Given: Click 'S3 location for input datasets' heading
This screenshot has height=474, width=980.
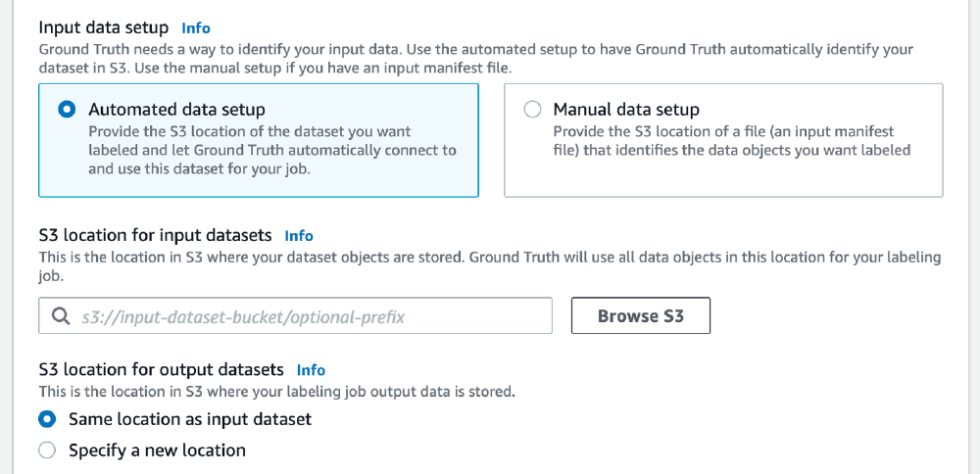Looking at the screenshot, I should pos(155,235).
